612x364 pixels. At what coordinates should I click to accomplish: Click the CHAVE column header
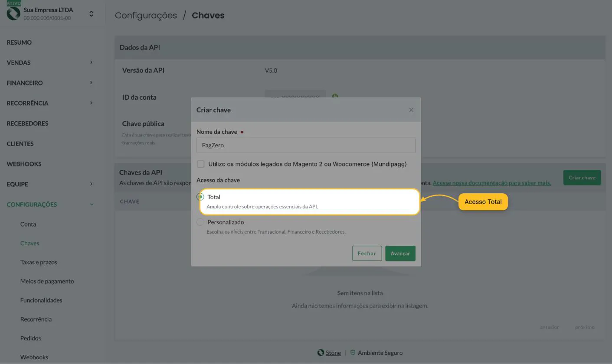click(130, 201)
